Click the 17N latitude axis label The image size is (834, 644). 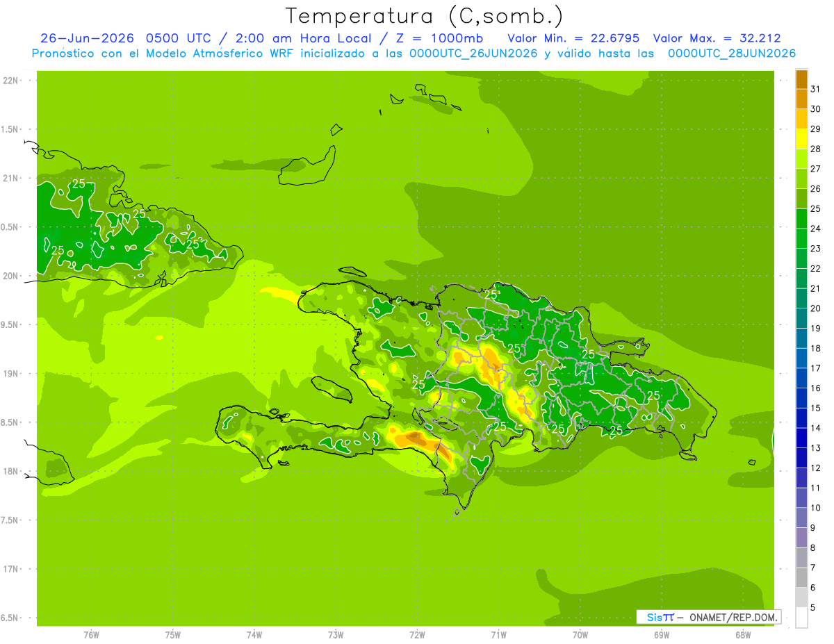[10, 569]
